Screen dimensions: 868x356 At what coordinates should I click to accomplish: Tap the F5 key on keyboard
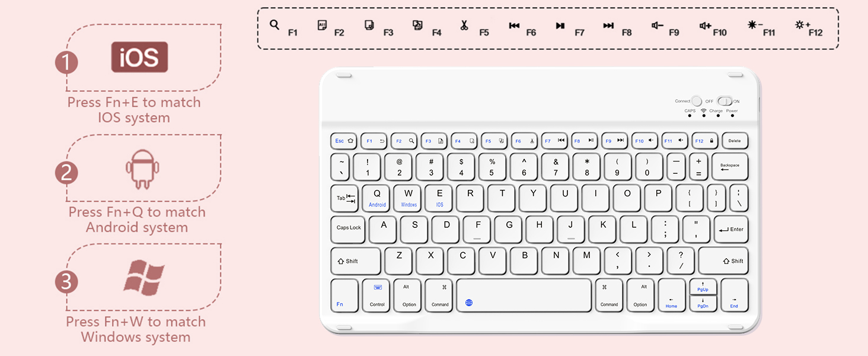click(x=494, y=141)
